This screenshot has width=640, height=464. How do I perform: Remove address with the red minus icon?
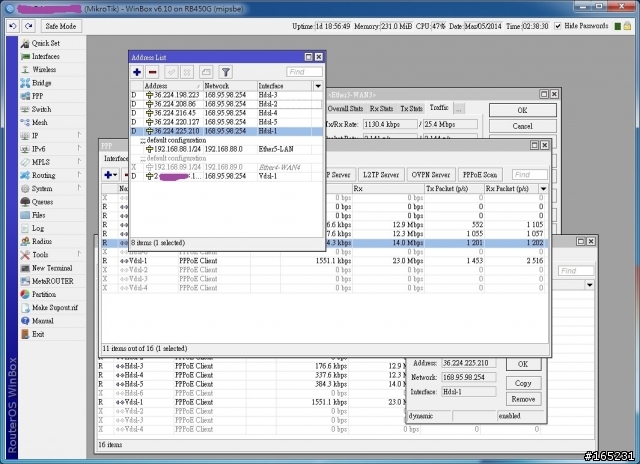pyautogui.click(x=152, y=72)
